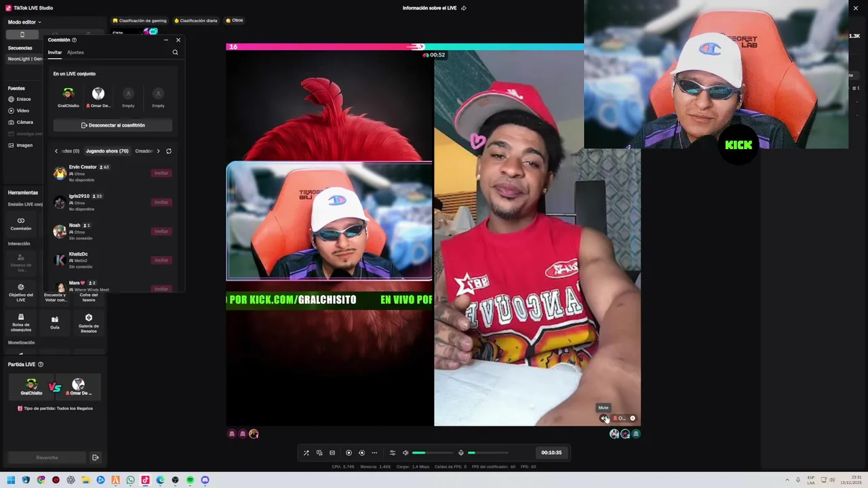Click the 00:10:35 live timer
This screenshot has width=868, height=488.
tap(551, 453)
